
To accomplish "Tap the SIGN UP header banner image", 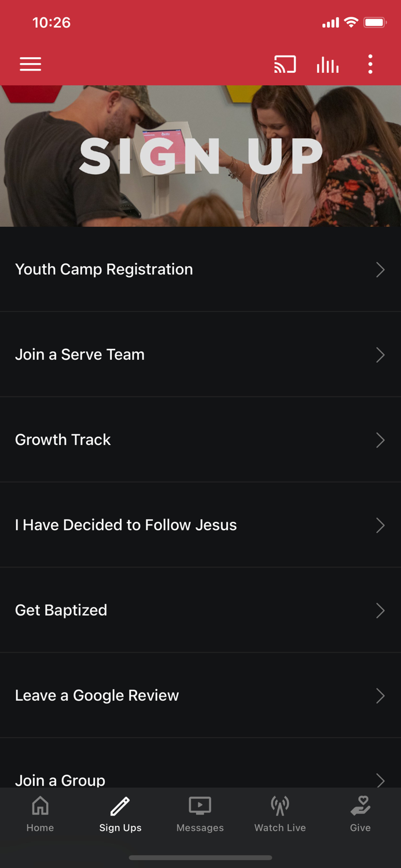I will (x=200, y=155).
